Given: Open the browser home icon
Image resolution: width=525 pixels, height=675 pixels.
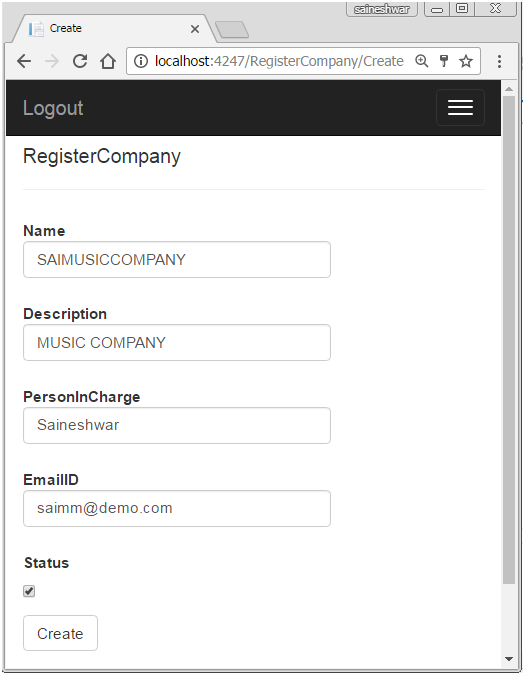Looking at the screenshot, I should click(x=108, y=61).
